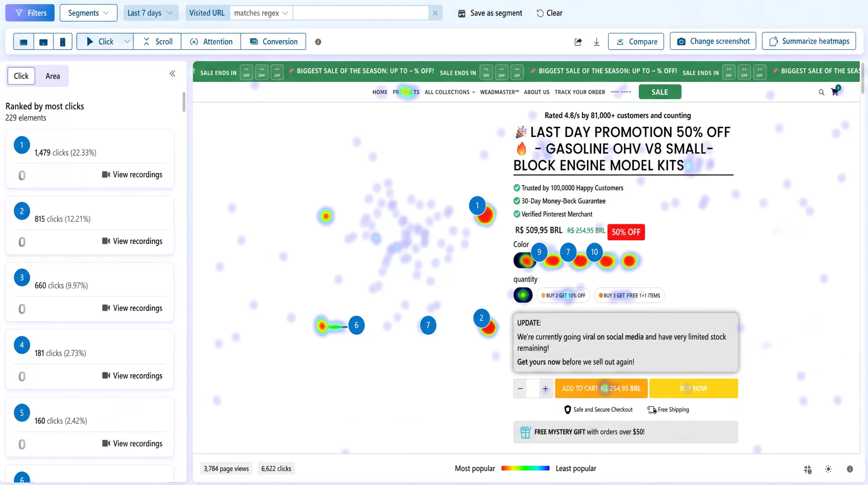This screenshot has width=868, height=485.
Task: Click Summarize heatmaps button
Action: [x=809, y=41]
